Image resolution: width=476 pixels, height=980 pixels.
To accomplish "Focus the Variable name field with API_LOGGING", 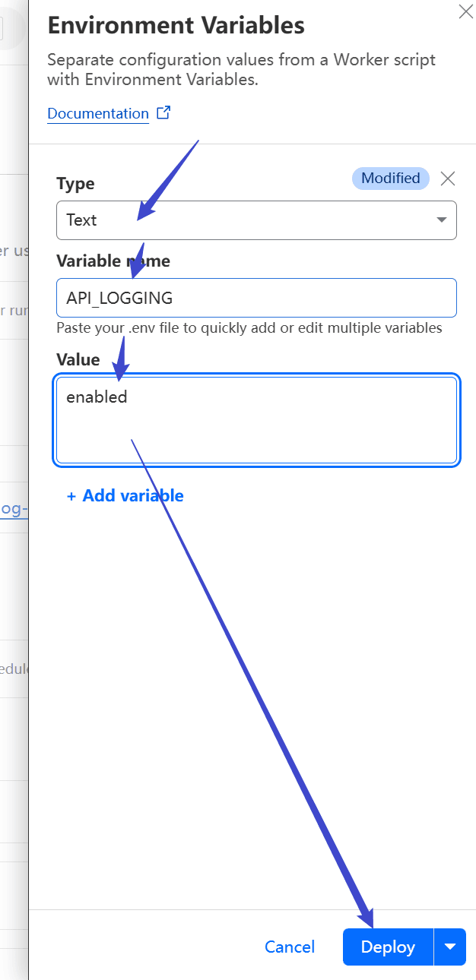I will click(x=256, y=298).
